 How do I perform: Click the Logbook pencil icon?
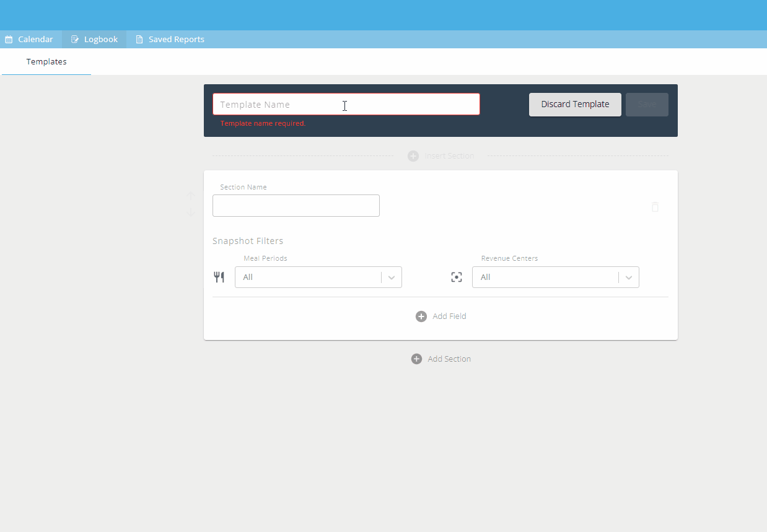pyautogui.click(x=75, y=40)
